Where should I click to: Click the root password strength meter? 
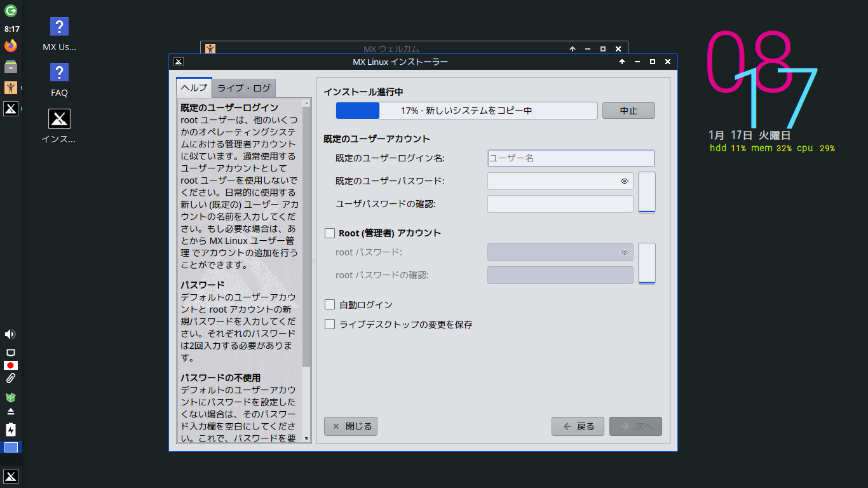646,263
